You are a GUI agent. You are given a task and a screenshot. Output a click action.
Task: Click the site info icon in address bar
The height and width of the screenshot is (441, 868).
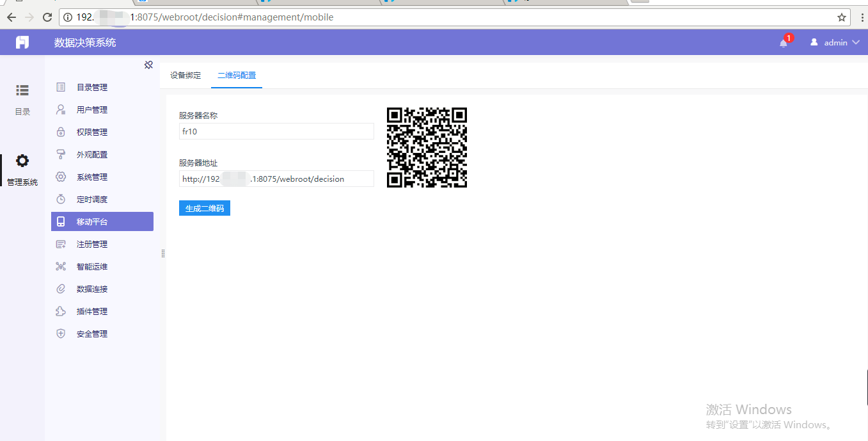[x=68, y=17]
